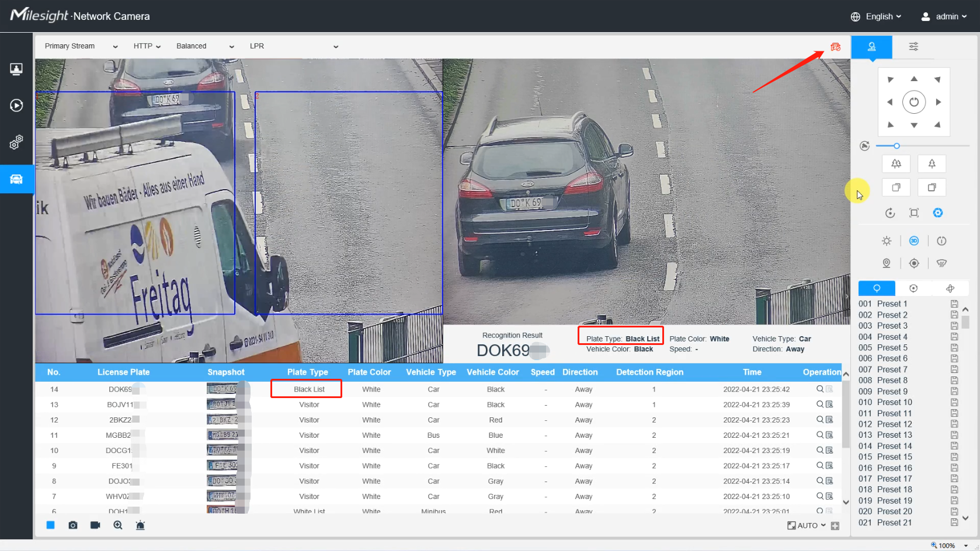Screen dimensions: 980x551
Task: Open the HTTP protocol dropdown
Action: coord(147,46)
